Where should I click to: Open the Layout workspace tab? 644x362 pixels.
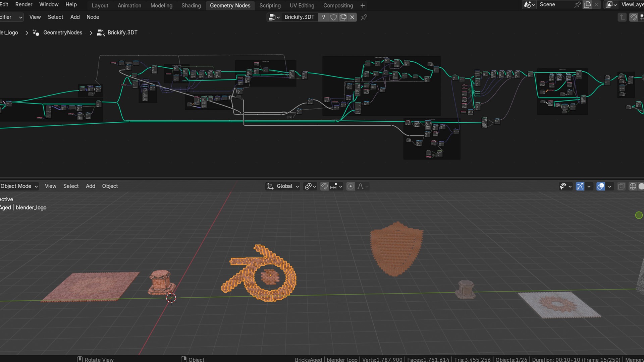(100, 5)
